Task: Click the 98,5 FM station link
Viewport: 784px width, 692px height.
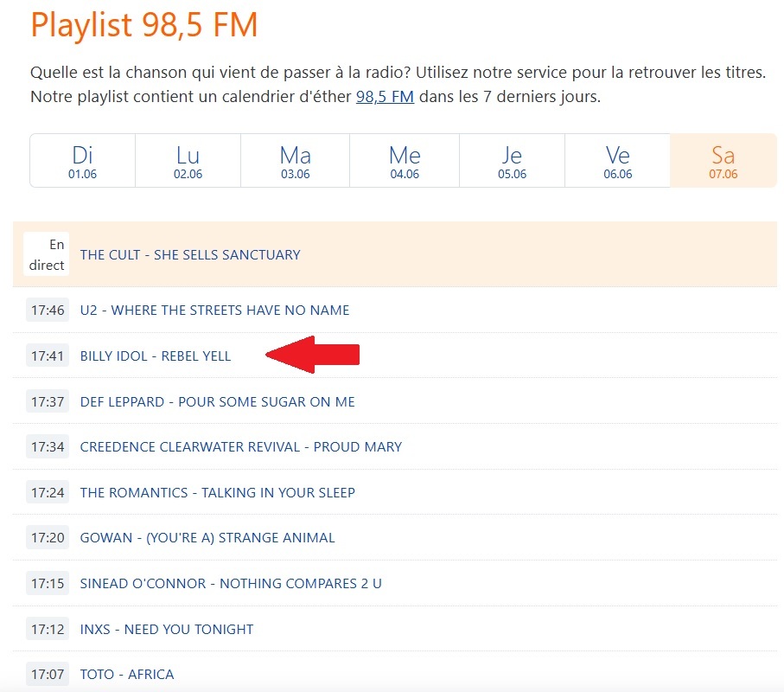Action: pos(385,97)
